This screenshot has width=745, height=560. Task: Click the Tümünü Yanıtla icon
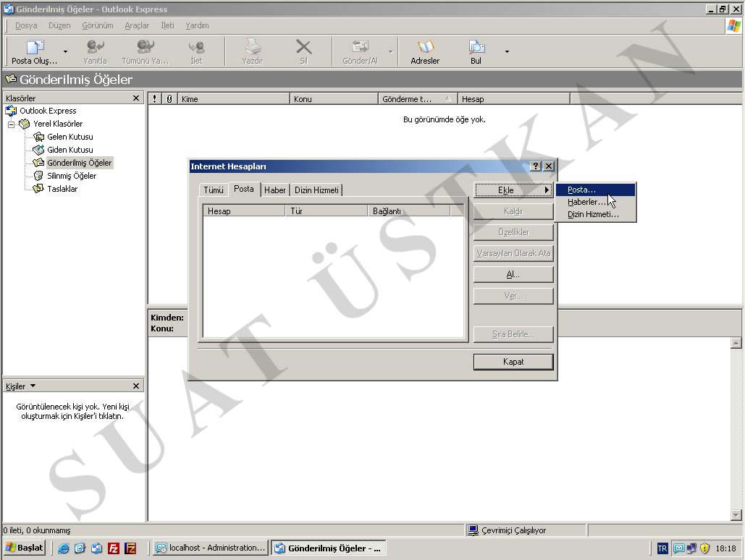pyautogui.click(x=145, y=46)
